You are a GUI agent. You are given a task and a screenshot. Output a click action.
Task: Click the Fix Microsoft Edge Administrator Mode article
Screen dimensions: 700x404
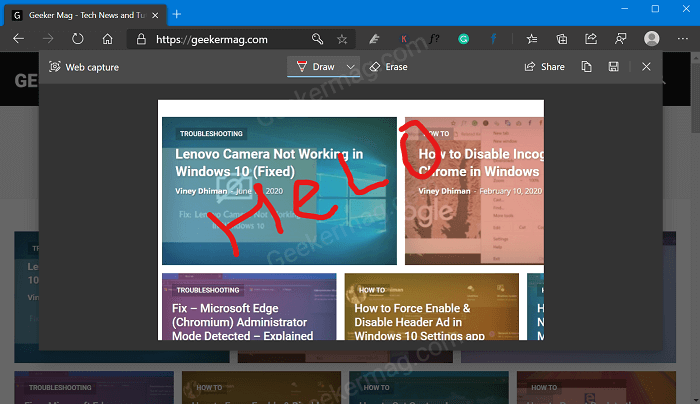[x=242, y=322]
